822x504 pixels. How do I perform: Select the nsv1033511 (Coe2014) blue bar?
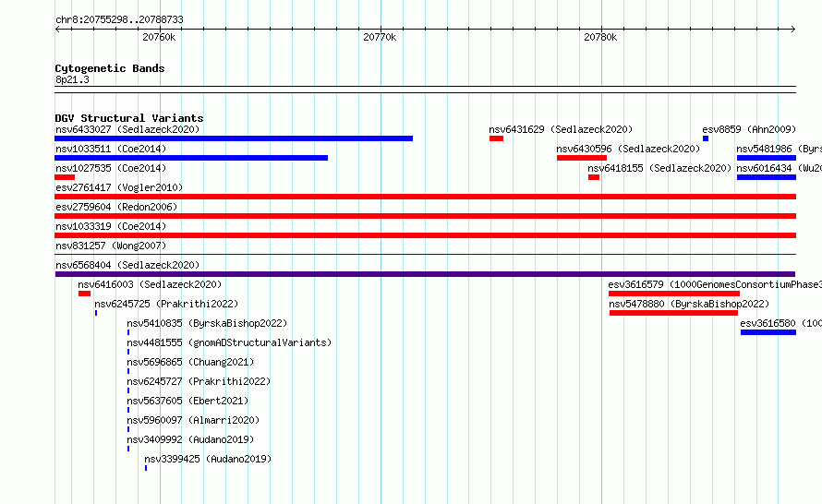(x=191, y=158)
